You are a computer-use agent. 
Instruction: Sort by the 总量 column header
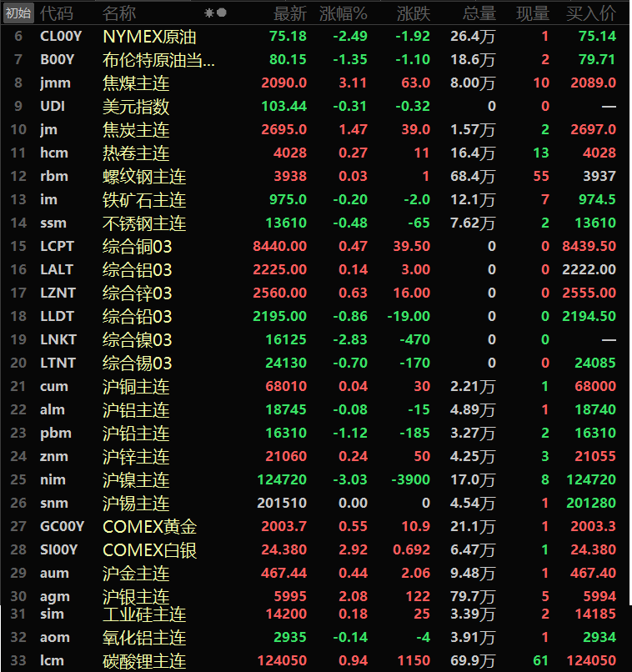point(479,13)
